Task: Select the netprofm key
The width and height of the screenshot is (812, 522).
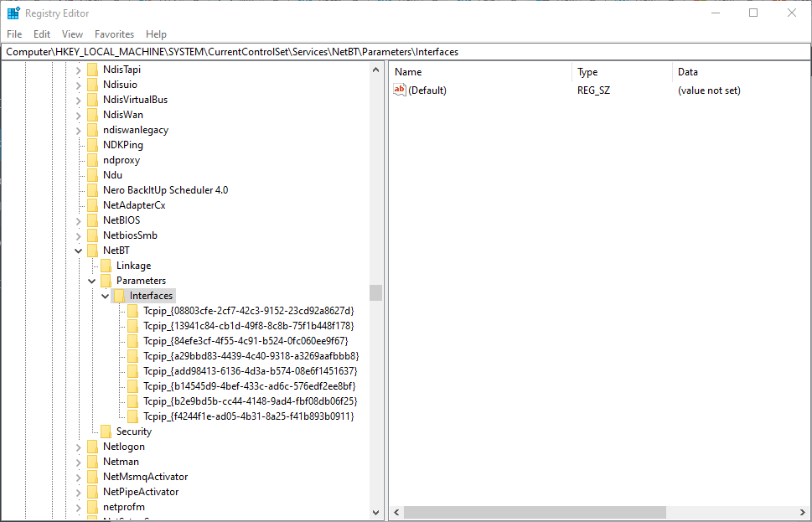Action: [124, 506]
